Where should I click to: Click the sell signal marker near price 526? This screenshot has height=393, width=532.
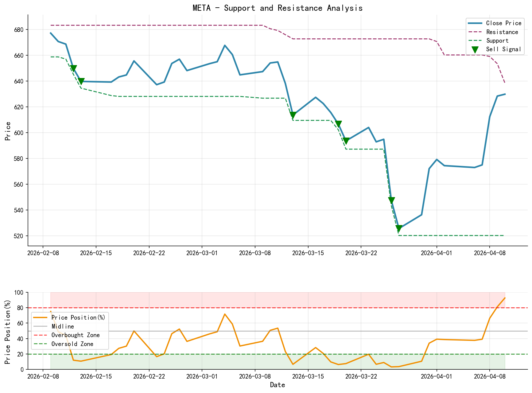[399, 228]
